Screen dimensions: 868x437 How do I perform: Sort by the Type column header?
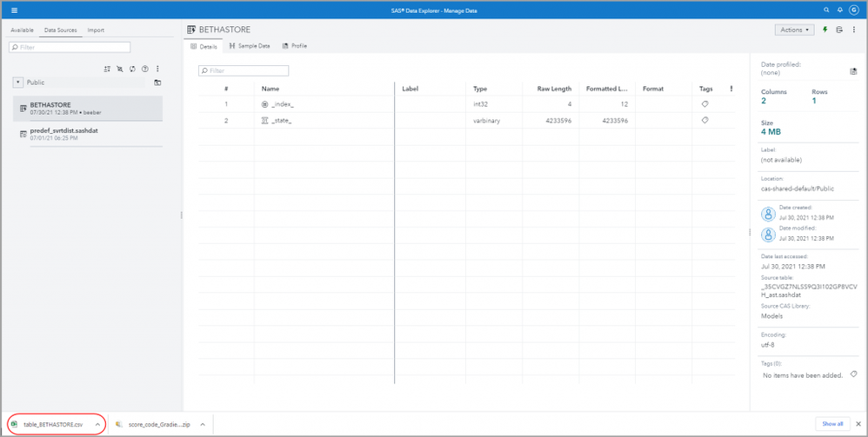[x=479, y=89]
